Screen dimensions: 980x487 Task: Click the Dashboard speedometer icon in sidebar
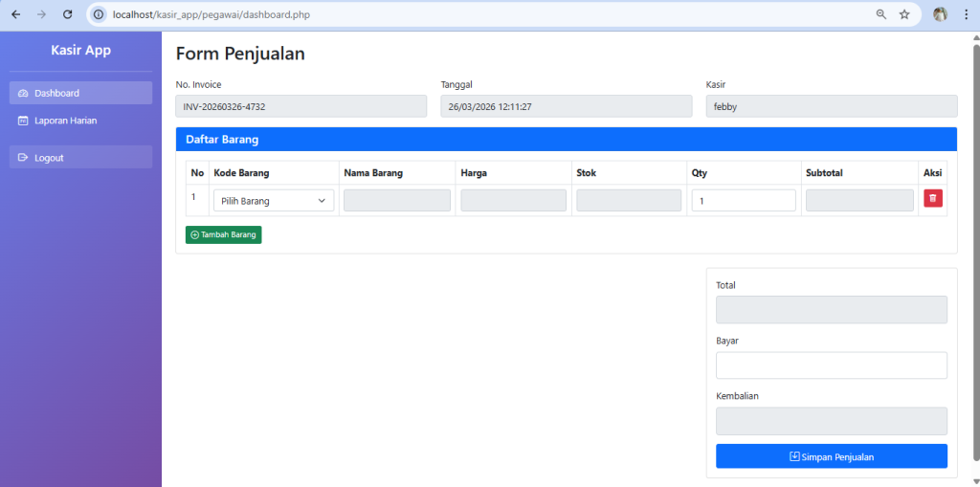click(x=23, y=93)
